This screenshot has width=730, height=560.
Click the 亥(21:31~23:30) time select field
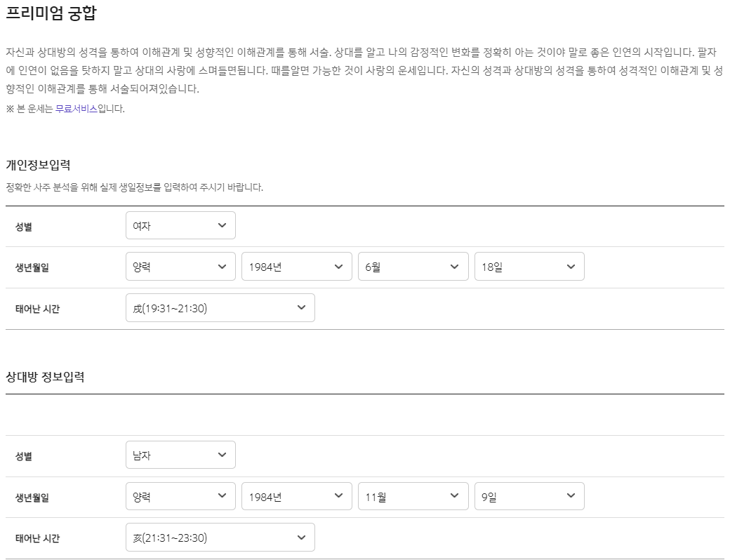pyautogui.click(x=220, y=538)
